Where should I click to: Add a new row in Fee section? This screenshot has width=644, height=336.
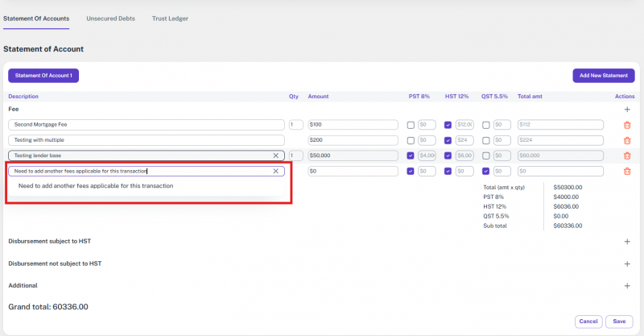[627, 109]
